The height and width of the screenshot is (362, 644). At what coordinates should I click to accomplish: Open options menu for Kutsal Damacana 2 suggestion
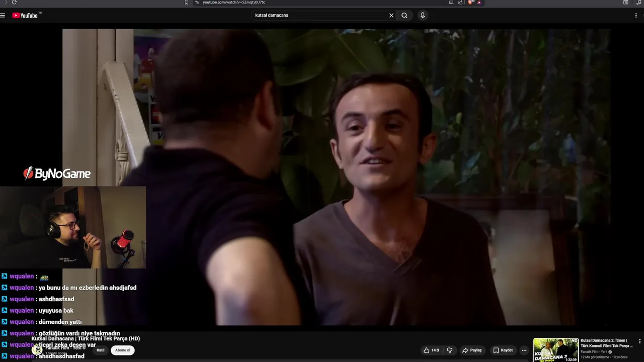(x=640, y=341)
